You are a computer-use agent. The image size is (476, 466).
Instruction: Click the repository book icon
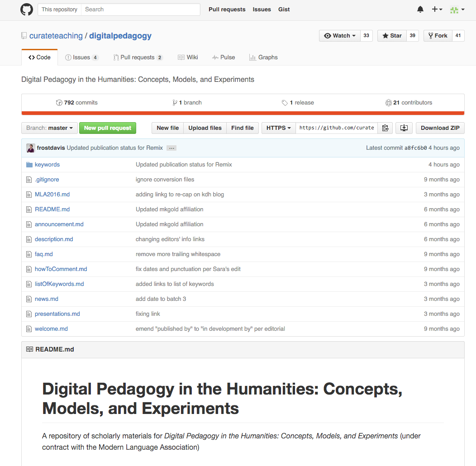tap(24, 36)
